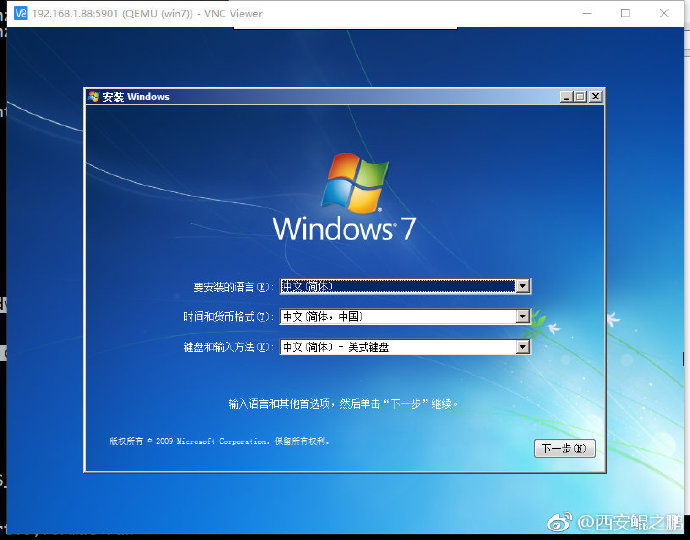Click the 安装 Windows title text
The image size is (690, 540).
pos(136,96)
